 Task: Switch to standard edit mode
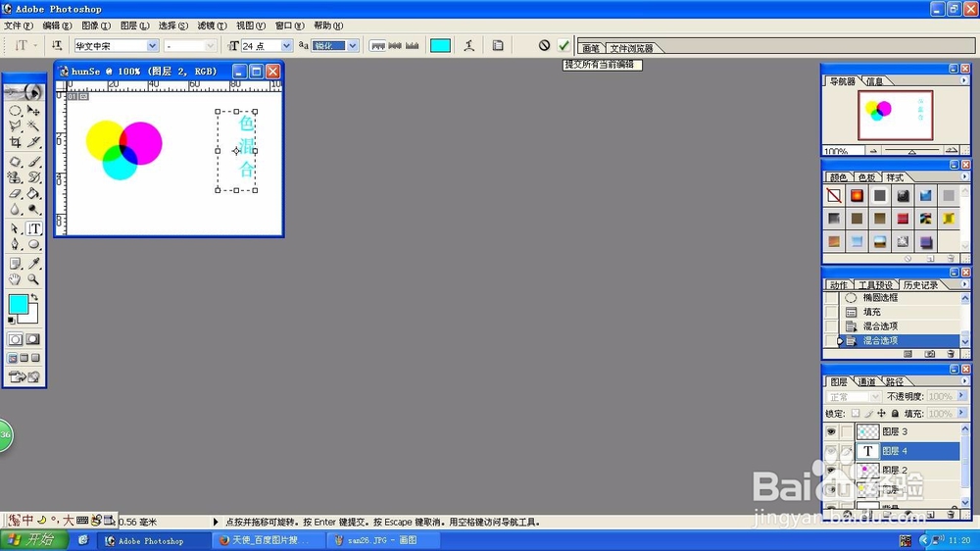15,339
